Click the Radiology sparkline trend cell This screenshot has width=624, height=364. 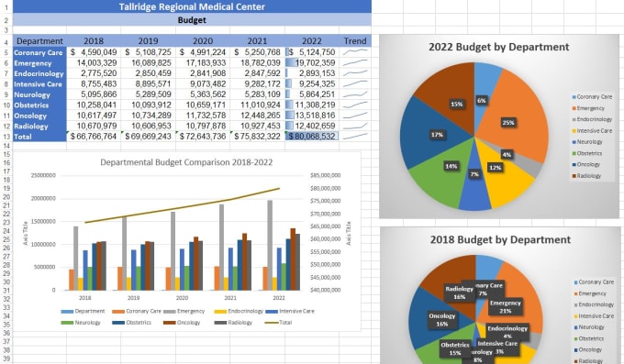click(355, 127)
